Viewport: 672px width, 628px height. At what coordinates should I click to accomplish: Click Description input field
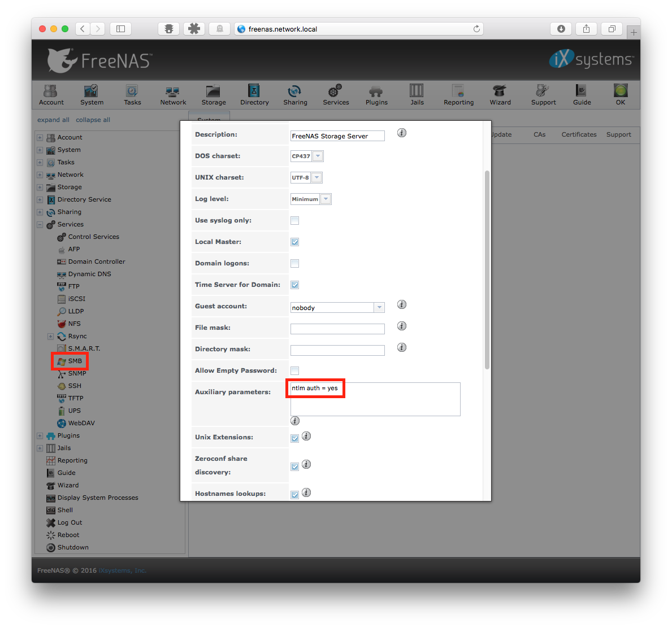coord(337,136)
